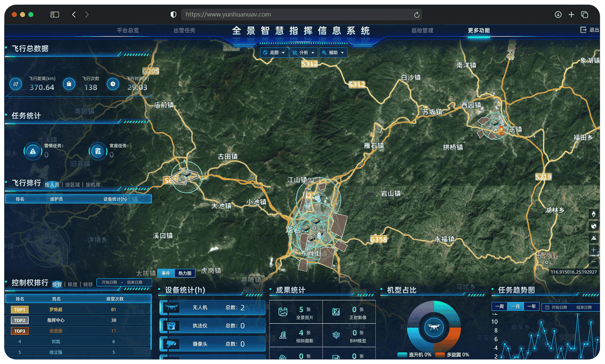
Task: Click the compass north icon on the map
Action: (x=594, y=214)
